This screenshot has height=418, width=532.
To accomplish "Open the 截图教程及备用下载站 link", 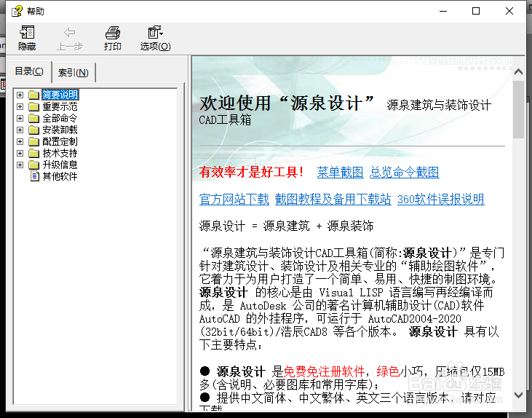I will (x=333, y=199).
